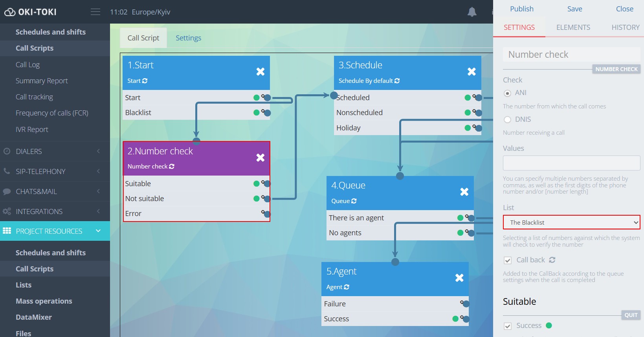This screenshot has width=644, height=337.
Task: Delete the 3.Schedule block using X
Action: pos(472,72)
